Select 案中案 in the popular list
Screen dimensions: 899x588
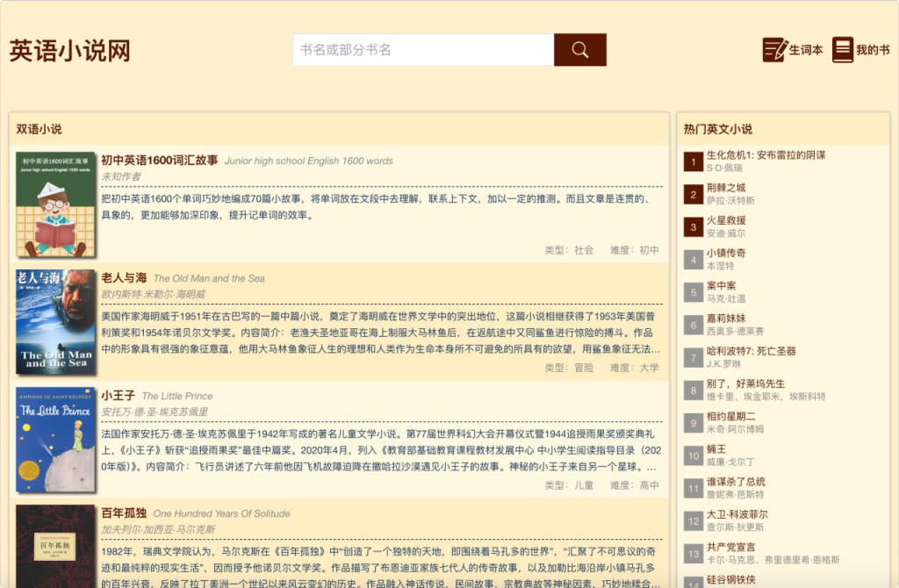[722, 286]
